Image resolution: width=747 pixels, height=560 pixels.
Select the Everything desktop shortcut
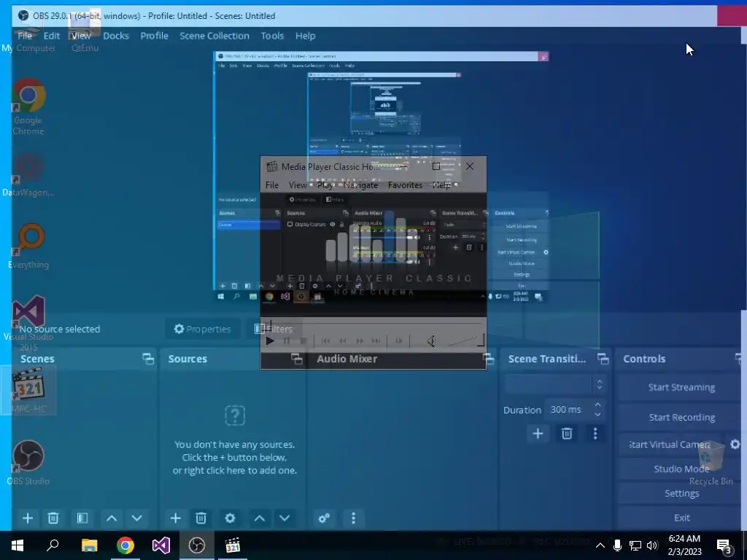[28, 246]
